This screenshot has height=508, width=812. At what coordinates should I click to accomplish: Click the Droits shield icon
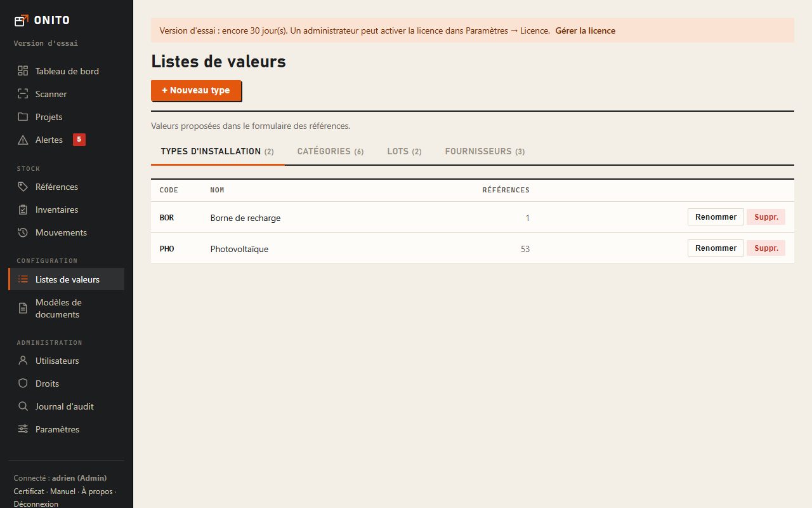pyautogui.click(x=23, y=384)
